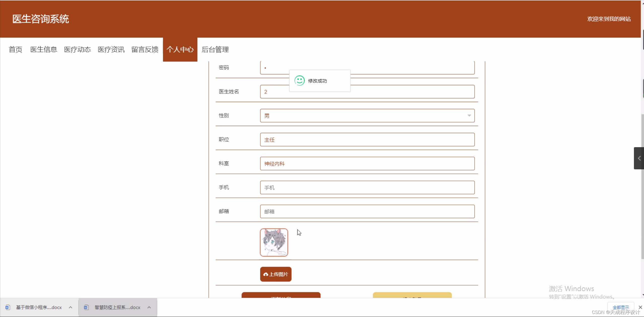
Task: Click the 邮箱 email input field
Action: [x=367, y=211]
